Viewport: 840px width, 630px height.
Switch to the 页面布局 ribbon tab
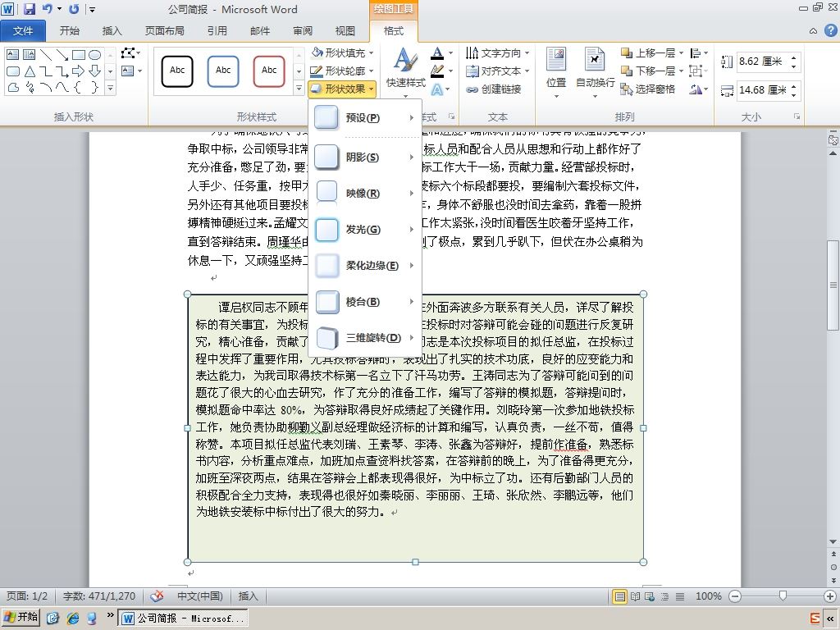[164, 31]
